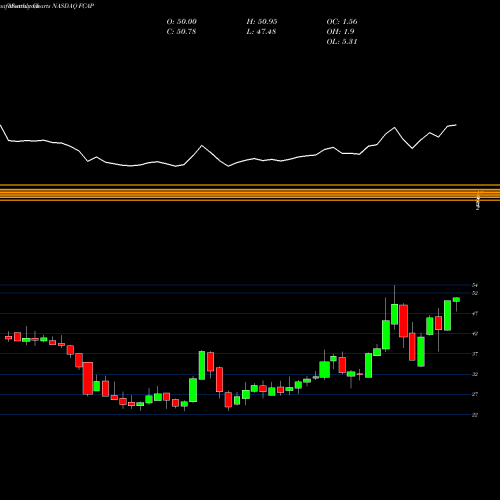Select the OC: 1.56 reading
The image size is (500, 500).
(342, 22)
